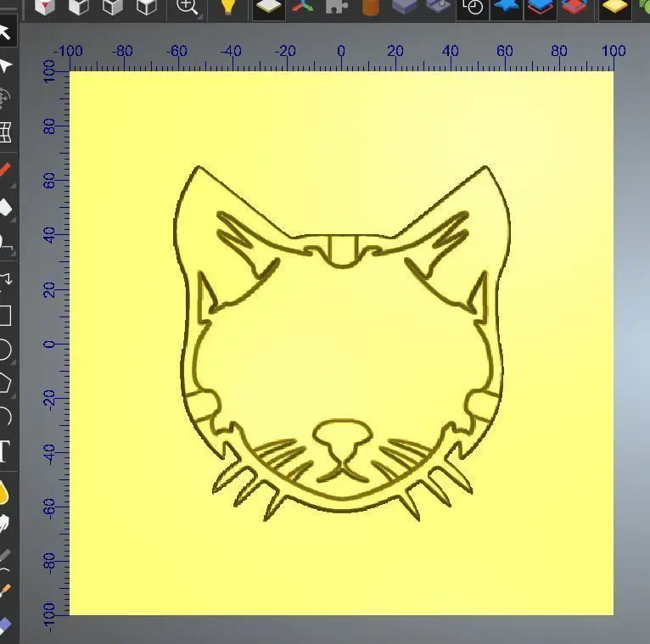The height and width of the screenshot is (644, 650).
Task: Select the Rectangle vector tool
Action: point(5,316)
